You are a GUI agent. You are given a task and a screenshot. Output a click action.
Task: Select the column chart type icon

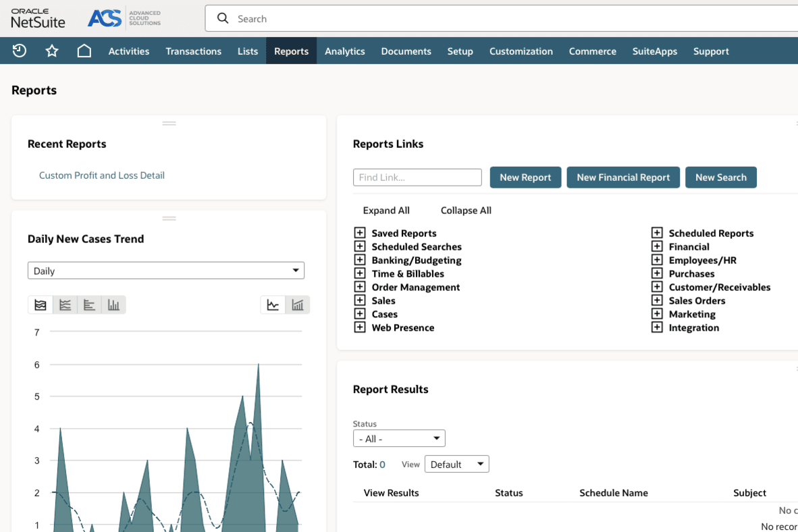tap(113, 305)
